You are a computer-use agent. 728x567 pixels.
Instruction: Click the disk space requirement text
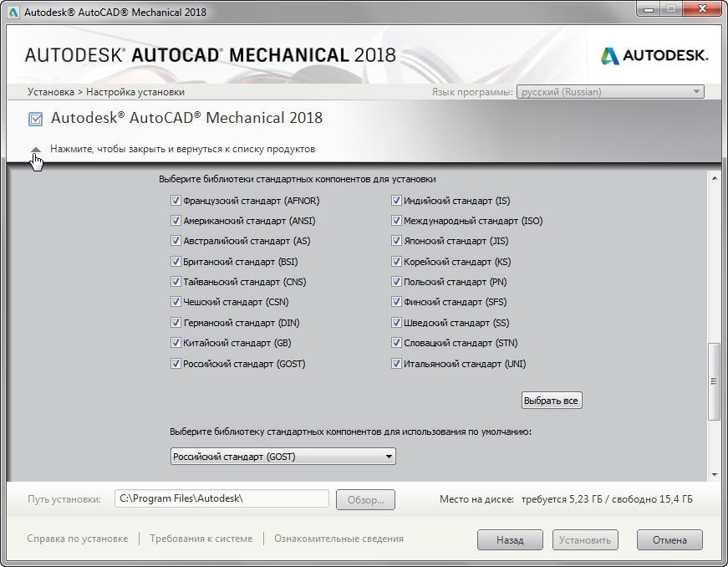coord(607,499)
